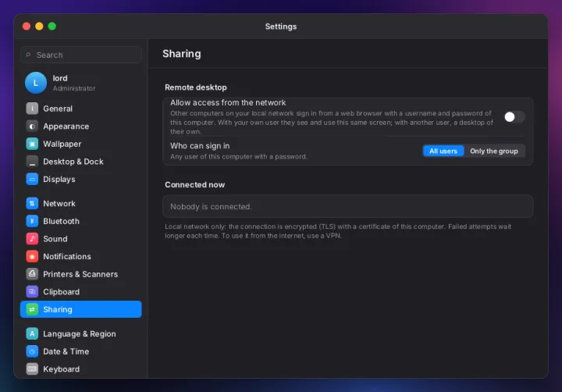Open Keyboard settings label
Image resolution: width=562 pixels, height=392 pixels.
(x=62, y=369)
